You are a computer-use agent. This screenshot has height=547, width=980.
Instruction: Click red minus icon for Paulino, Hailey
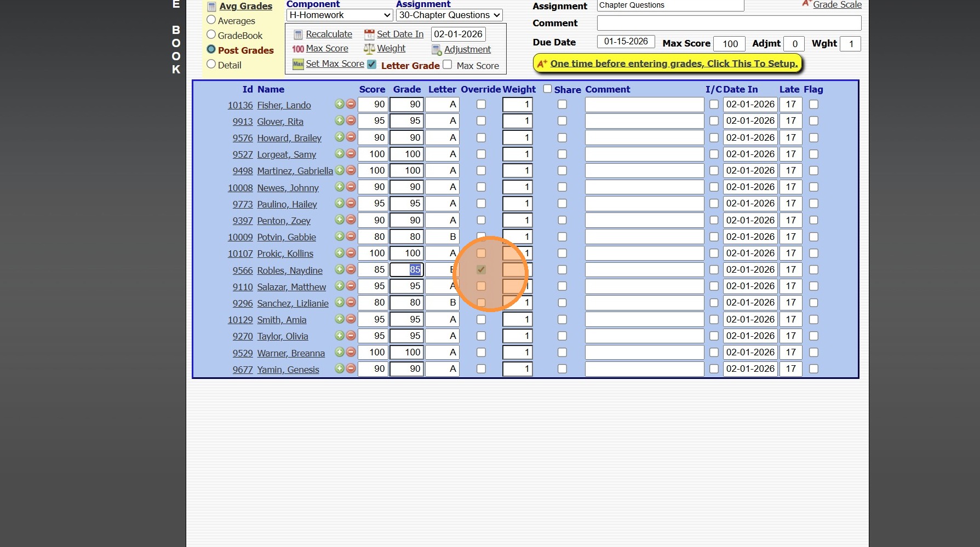pos(351,203)
